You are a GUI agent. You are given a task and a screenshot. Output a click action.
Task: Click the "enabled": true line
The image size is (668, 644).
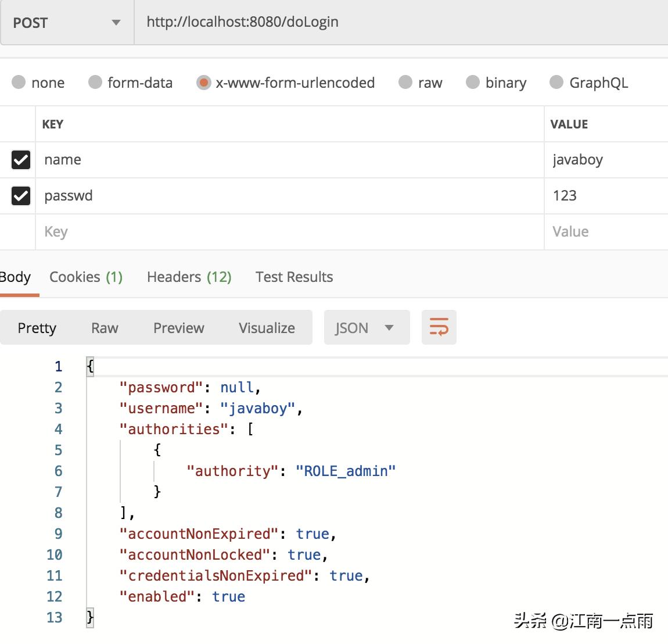[182, 596]
